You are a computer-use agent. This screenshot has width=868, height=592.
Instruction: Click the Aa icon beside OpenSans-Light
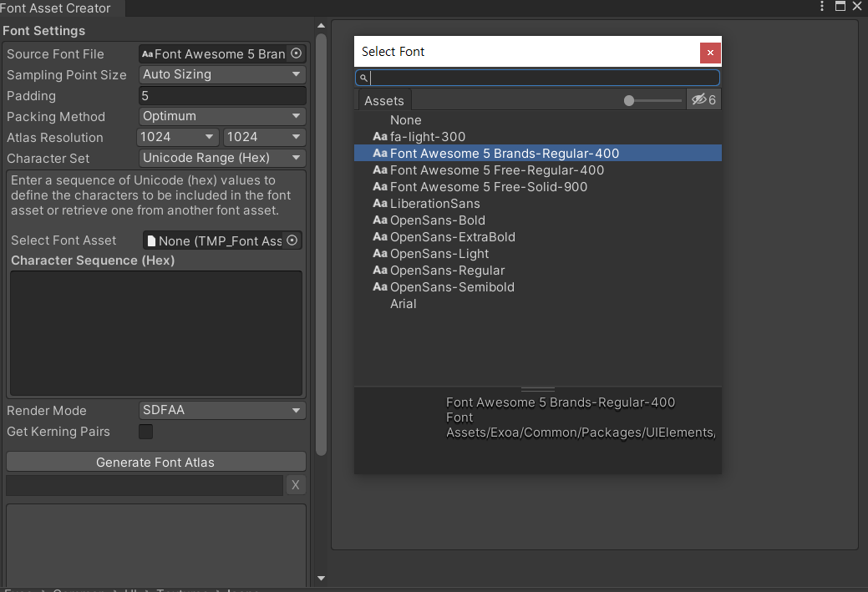(380, 254)
